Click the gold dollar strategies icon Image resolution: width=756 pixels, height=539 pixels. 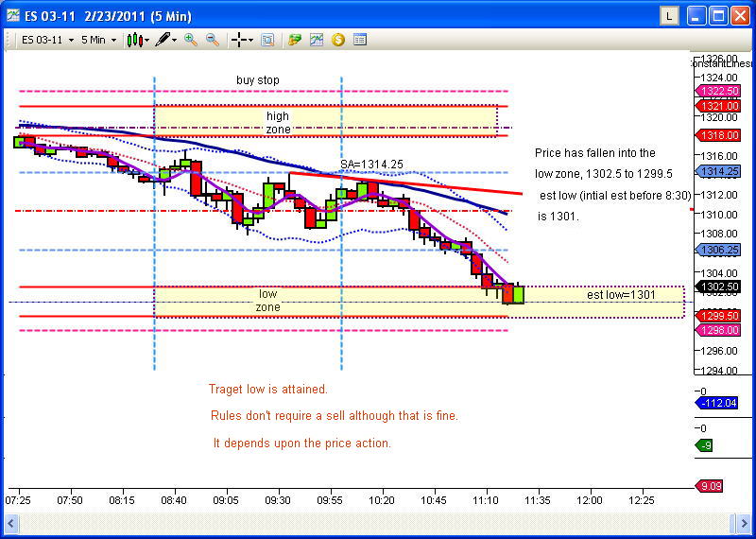(x=338, y=40)
